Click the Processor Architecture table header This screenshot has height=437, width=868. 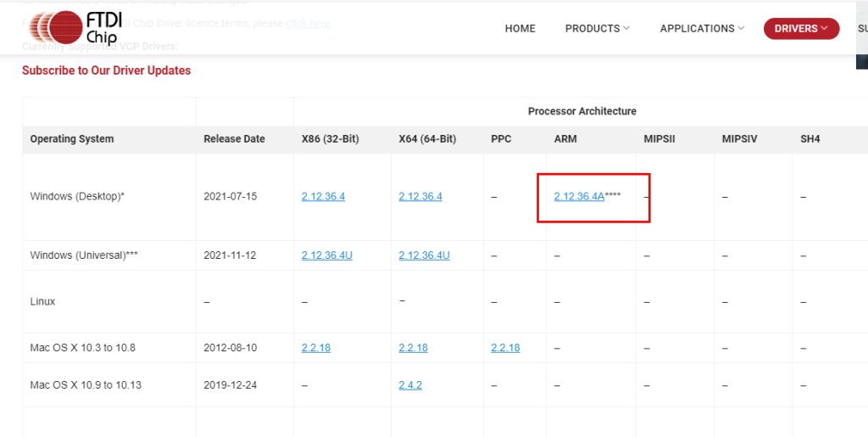(581, 111)
